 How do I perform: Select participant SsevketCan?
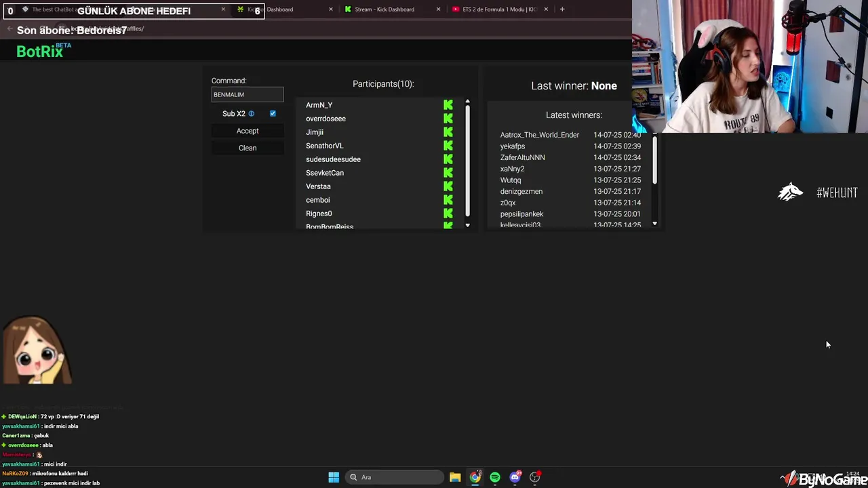coord(325,173)
